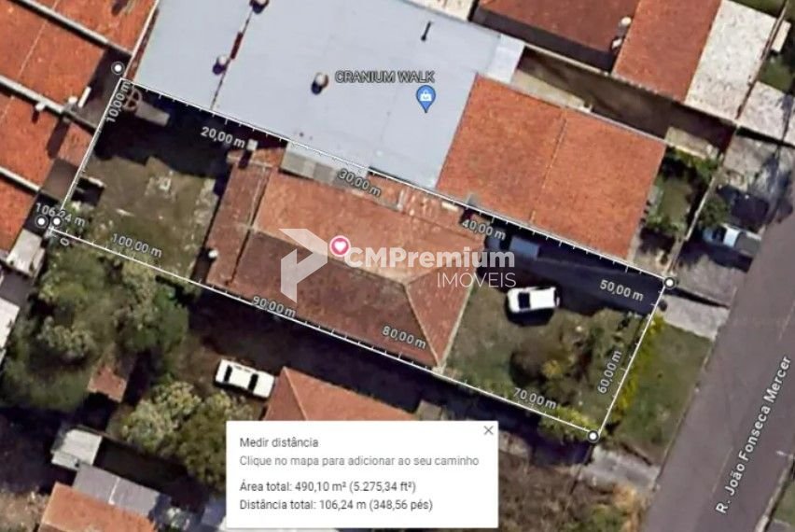Click the CRANIUM WALK place label
This screenshot has width=795, height=532.
(x=384, y=77)
